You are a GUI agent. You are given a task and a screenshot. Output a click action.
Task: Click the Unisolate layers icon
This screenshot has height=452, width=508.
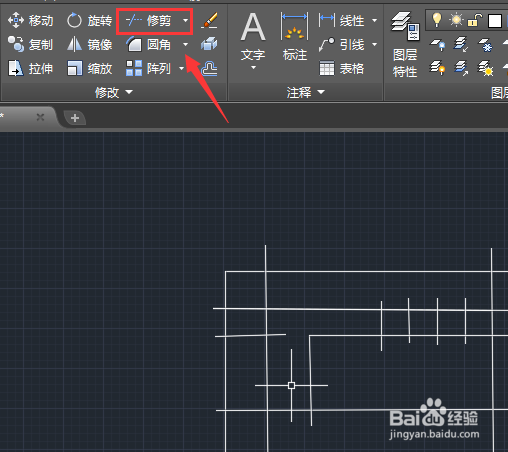[462, 68]
